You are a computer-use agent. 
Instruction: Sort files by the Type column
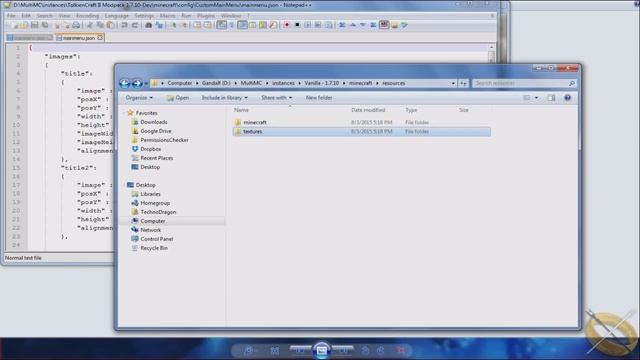pos(411,110)
